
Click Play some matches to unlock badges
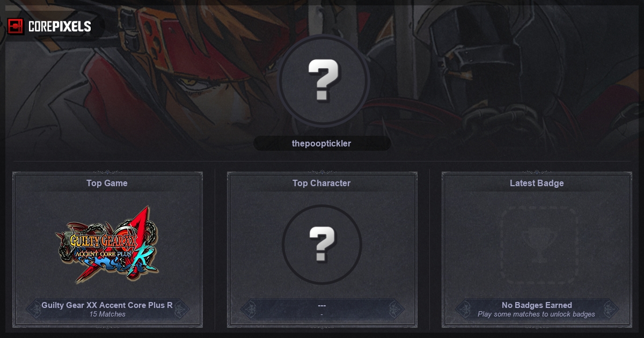coord(537,314)
